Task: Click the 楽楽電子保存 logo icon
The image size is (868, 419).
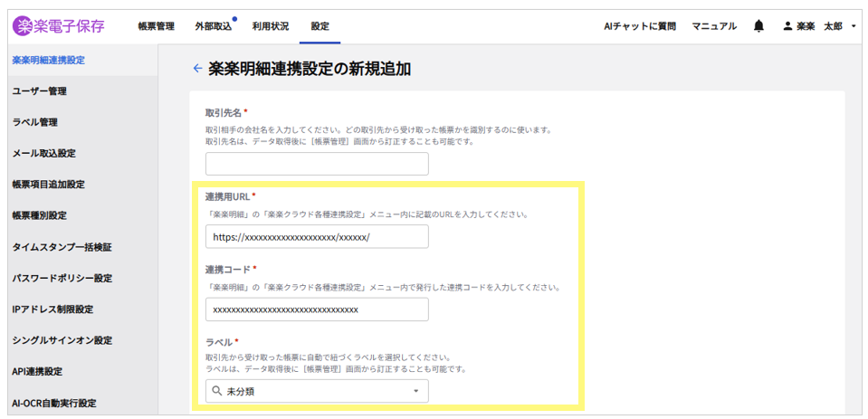Action: pos(24,26)
